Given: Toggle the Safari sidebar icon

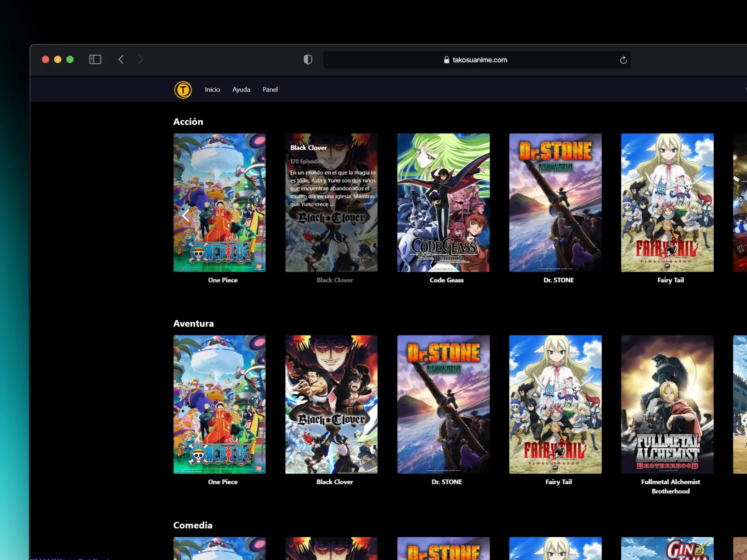Looking at the screenshot, I should coord(95,59).
